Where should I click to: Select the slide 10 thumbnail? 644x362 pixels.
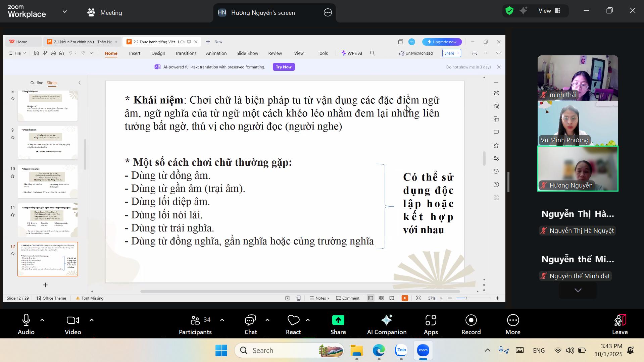point(48,181)
